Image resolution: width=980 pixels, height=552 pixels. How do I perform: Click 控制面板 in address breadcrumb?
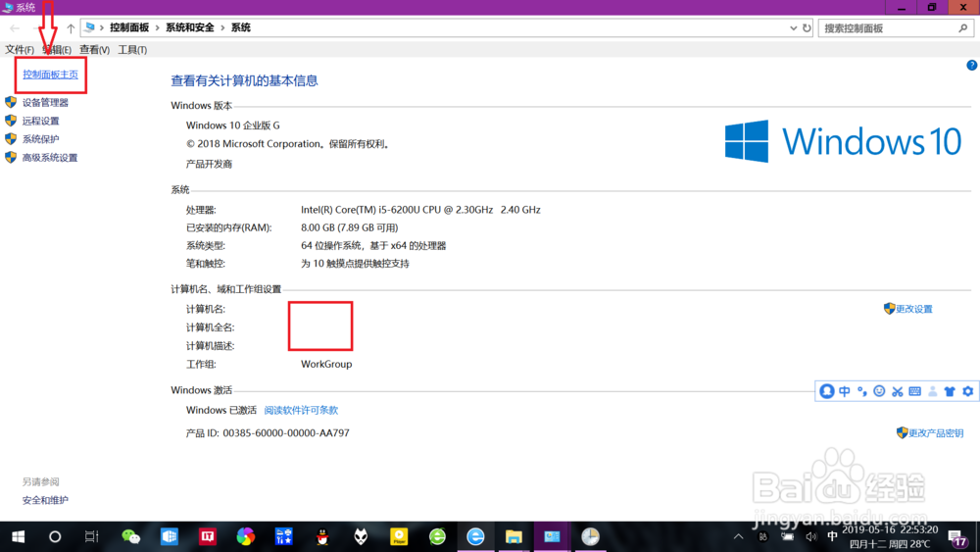pyautogui.click(x=129, y=27)
